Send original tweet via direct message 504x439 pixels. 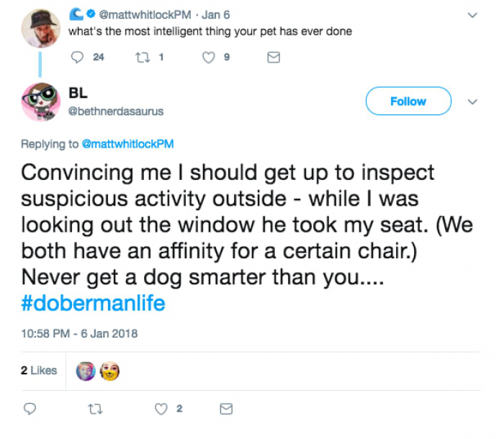pyautogui.click(x=273, y=58)
